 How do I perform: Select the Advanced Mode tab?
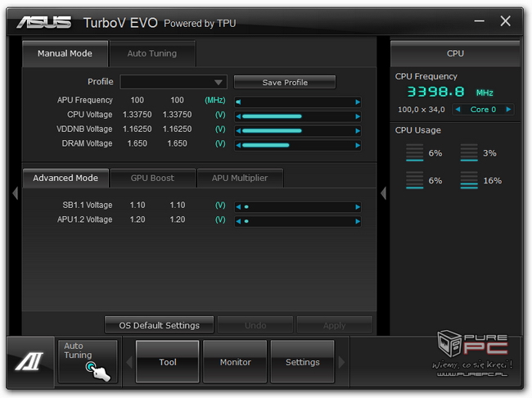pos(65,178)
